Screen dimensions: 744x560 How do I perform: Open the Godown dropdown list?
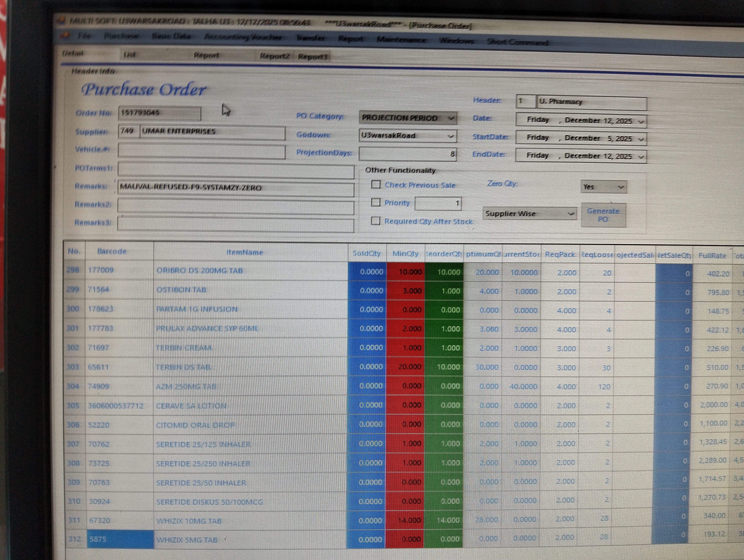(451, 136)
